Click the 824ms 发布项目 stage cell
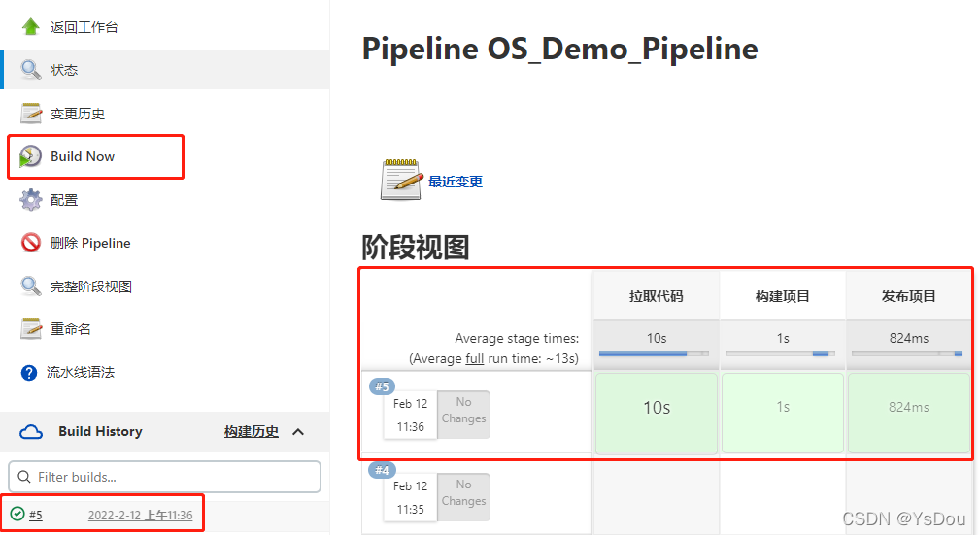This screenshot has height=535, width=980. coord(909,413)
